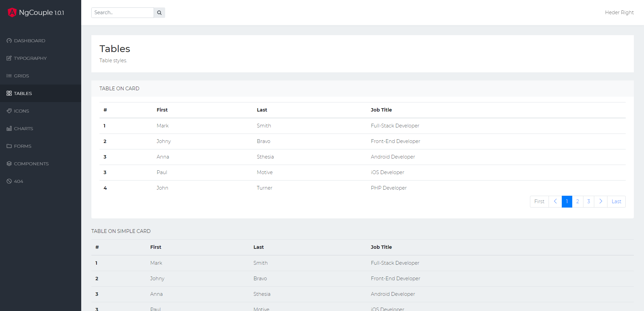Click PHP Developer cell

tap(389, 188)
